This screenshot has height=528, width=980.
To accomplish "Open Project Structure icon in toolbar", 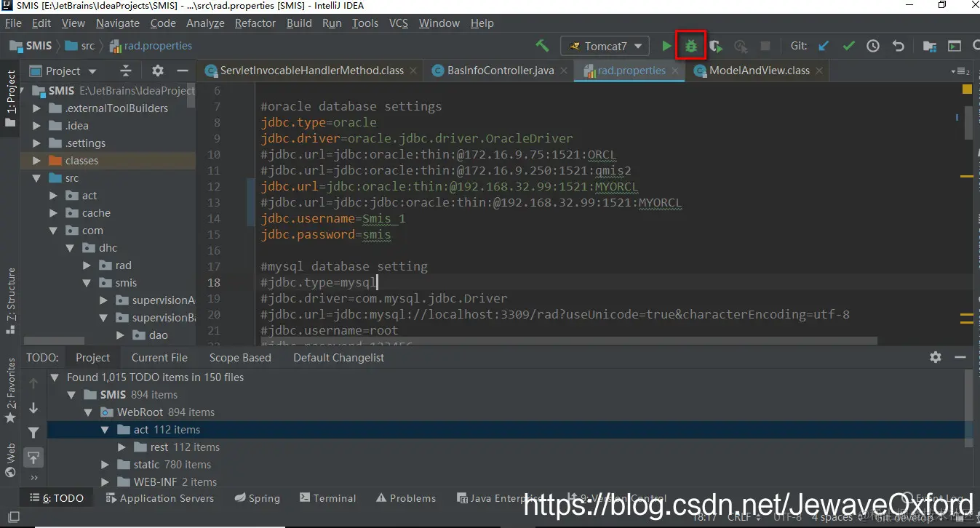I will click(x=930, y=46).
